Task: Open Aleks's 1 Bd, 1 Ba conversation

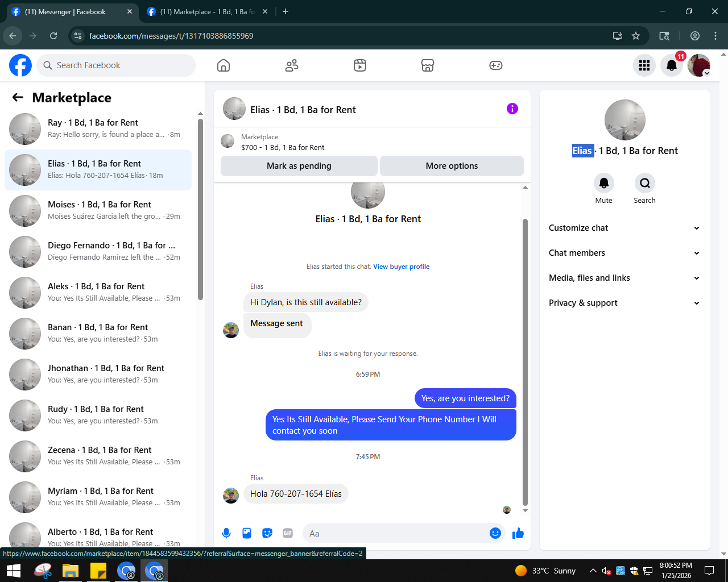Action: tap(98, 293)
